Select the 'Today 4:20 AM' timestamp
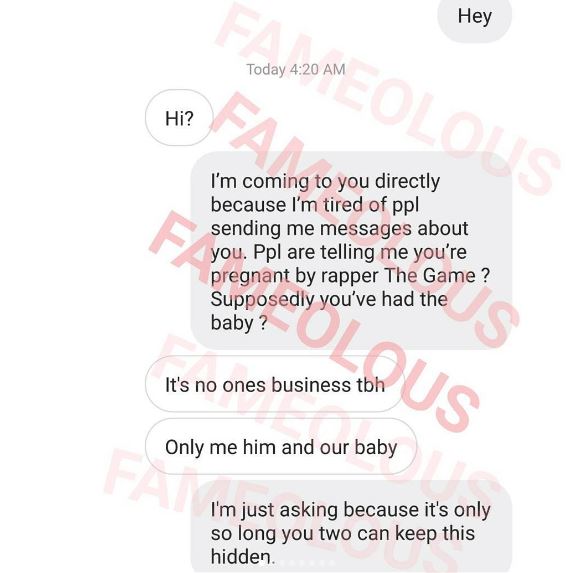566x573 pixels. click(296, 69)
